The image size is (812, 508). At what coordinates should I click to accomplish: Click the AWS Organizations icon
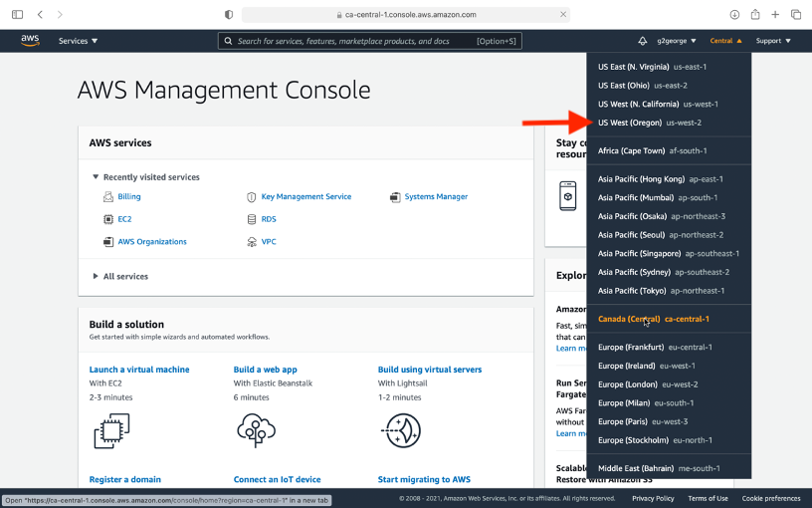[x=108, y=242]
